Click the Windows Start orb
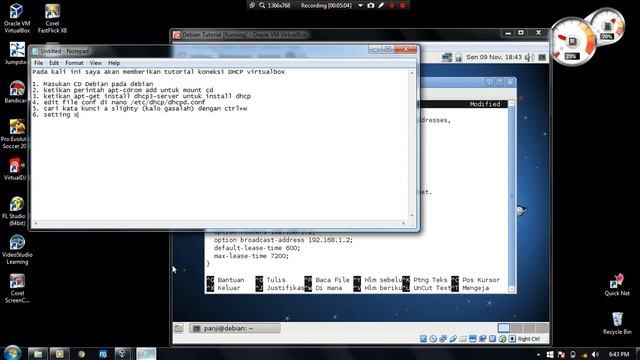The width and height of the screenshot is (640, 360). click(12, 353)
